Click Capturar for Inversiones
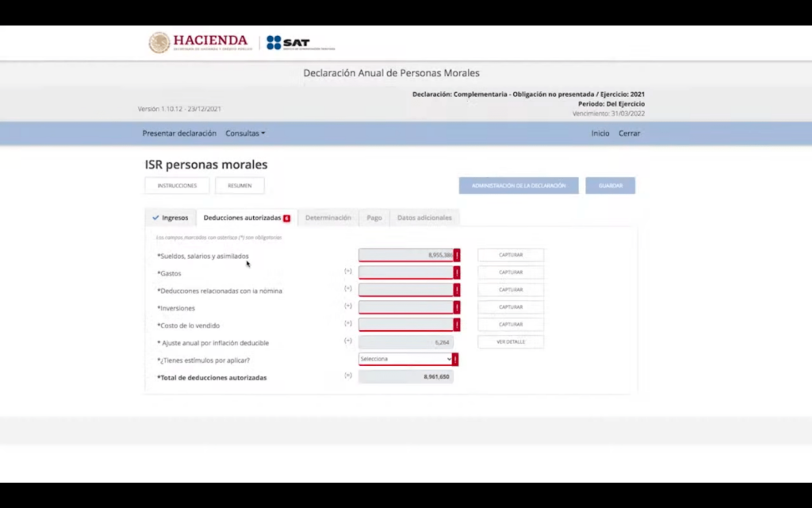 click(511, 307)
